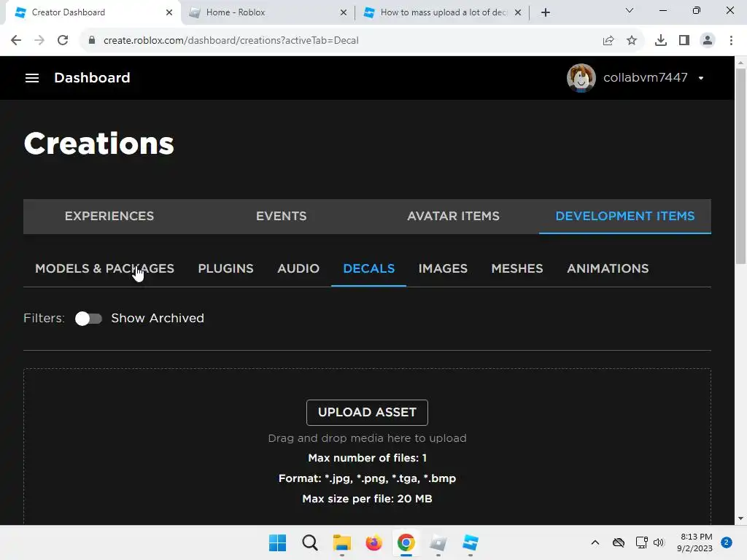The height and width of the screenshot is (560, 747).
Task: Select the Decals sub-tab
Action: [x=368, y=268]
